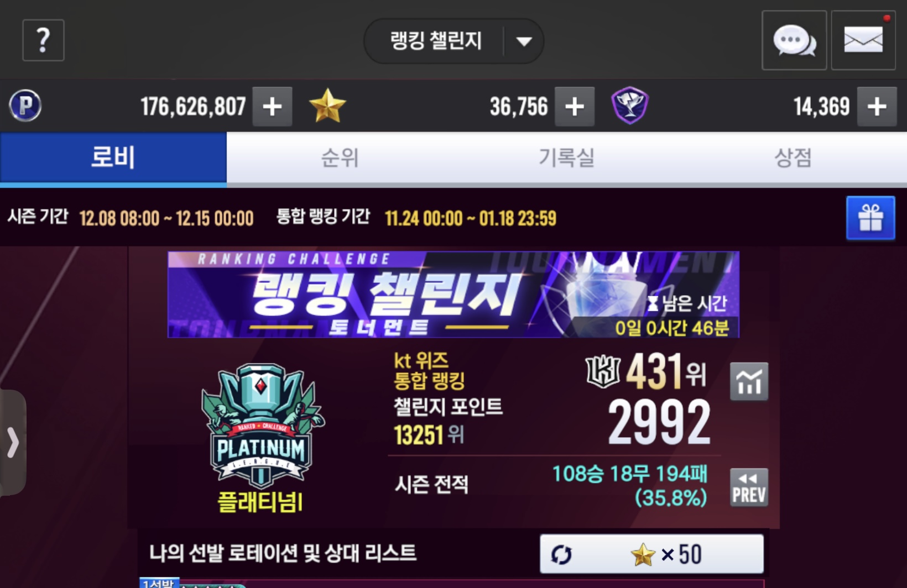Open the help question mark icon
This screenshot has width=907, height=588.
[x=43, y=40]
